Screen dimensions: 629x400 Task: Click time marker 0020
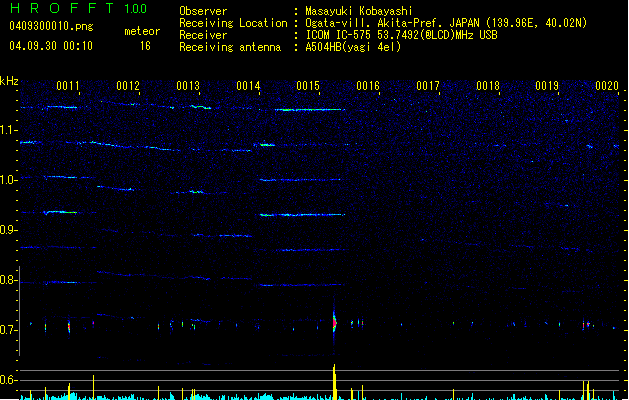pyautogui.click(x=607, y=86)
